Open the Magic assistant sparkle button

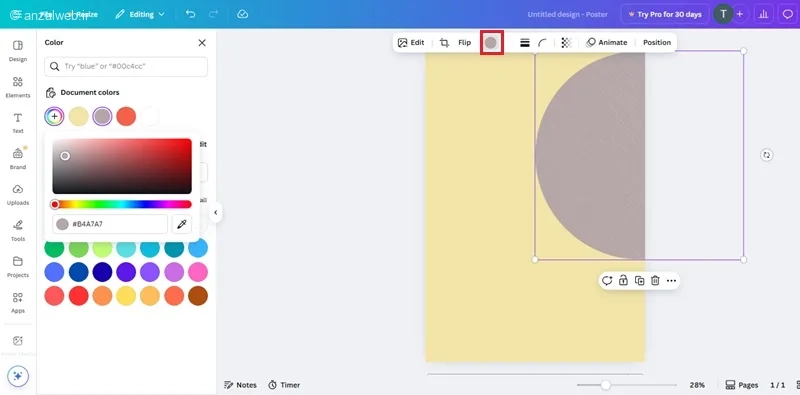point(18,376)
